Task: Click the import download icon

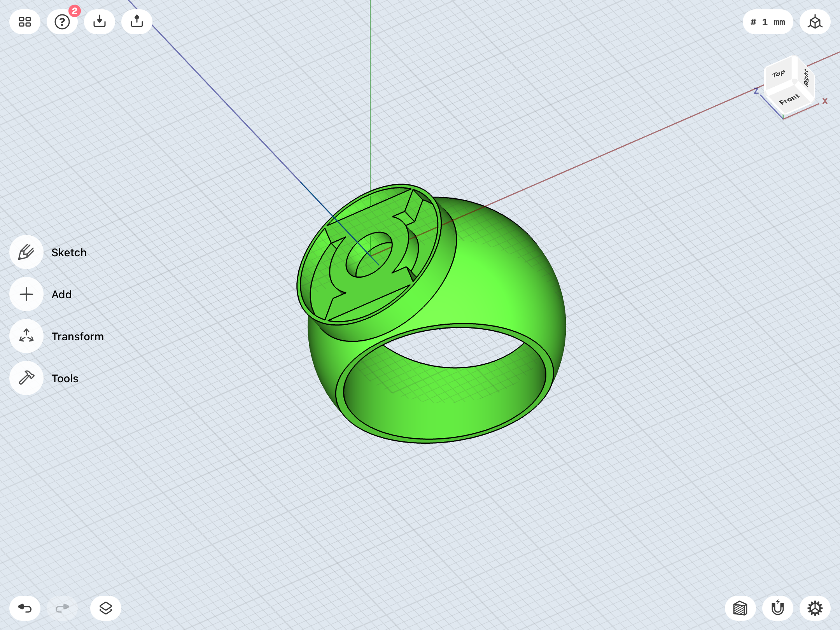Action: point(100,22)
